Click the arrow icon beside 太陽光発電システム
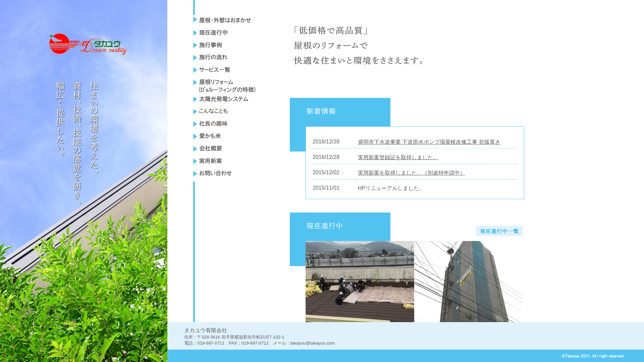This screenshot has height=362, width=644. 195,99
